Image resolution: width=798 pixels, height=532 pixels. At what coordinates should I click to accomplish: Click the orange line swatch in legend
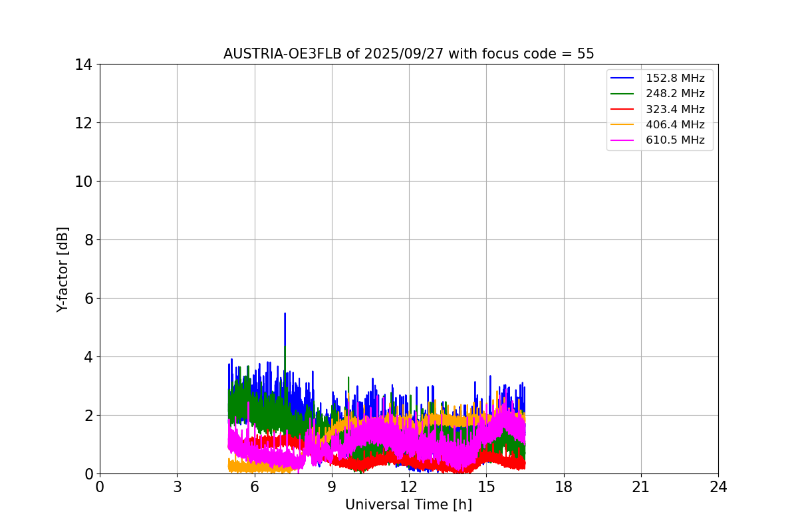622,124
